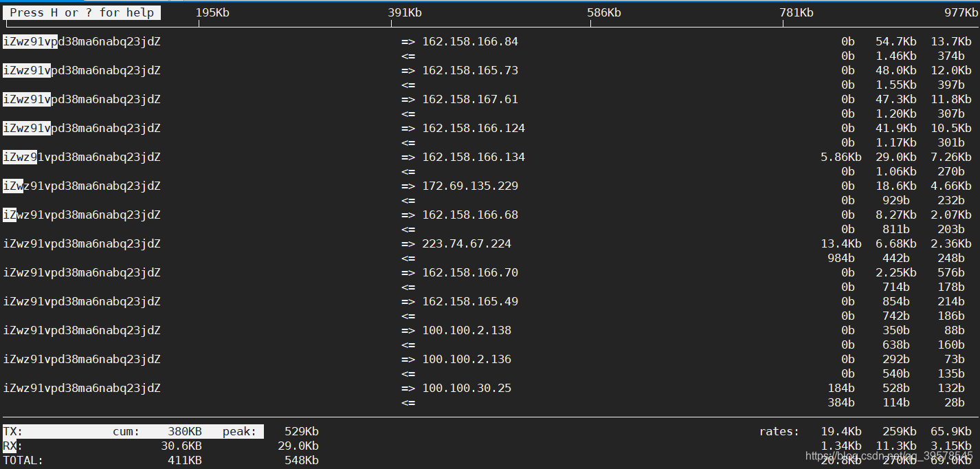Click the 8.27Kb rate value
The height and width of the screenshot is (469, 980).
pos(896,215)
